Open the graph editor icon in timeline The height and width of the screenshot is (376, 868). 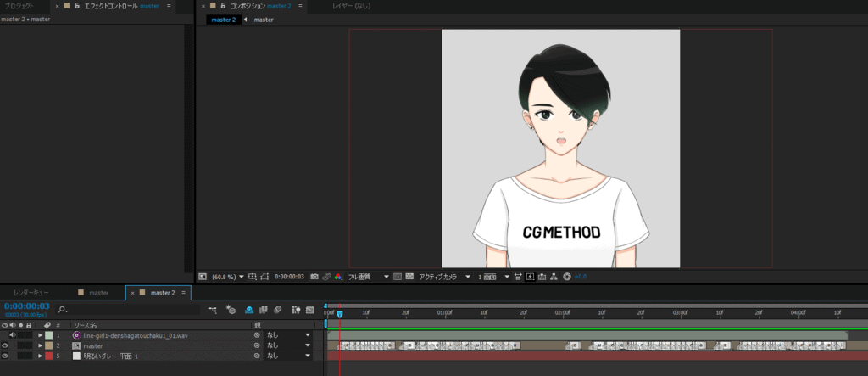point(309,310)
